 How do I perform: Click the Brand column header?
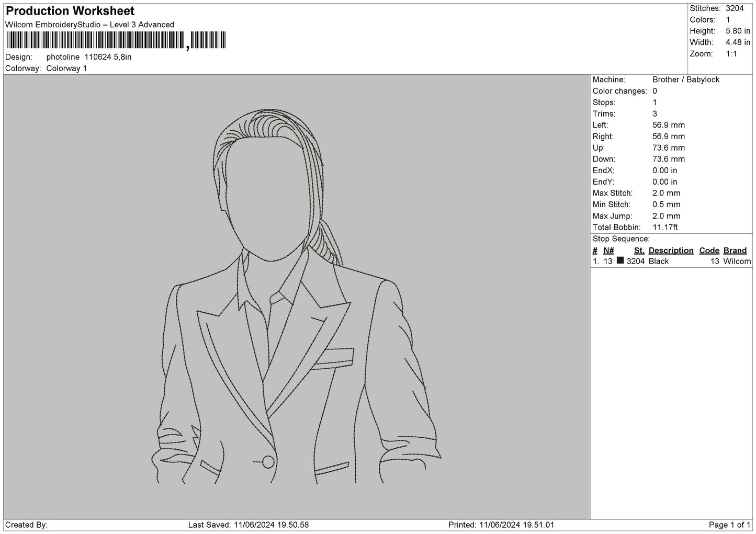(x=735, y=251)
